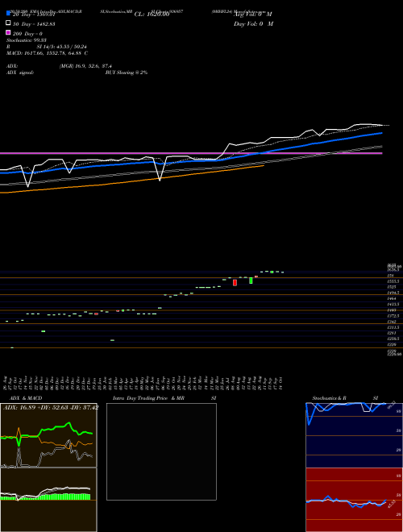403x532 pixels.
Task: Click the 'ADX: 16.89 +DY: 52.63 -DY: 37.42' header
Action: pyautogui.click(x=51, y=408)
